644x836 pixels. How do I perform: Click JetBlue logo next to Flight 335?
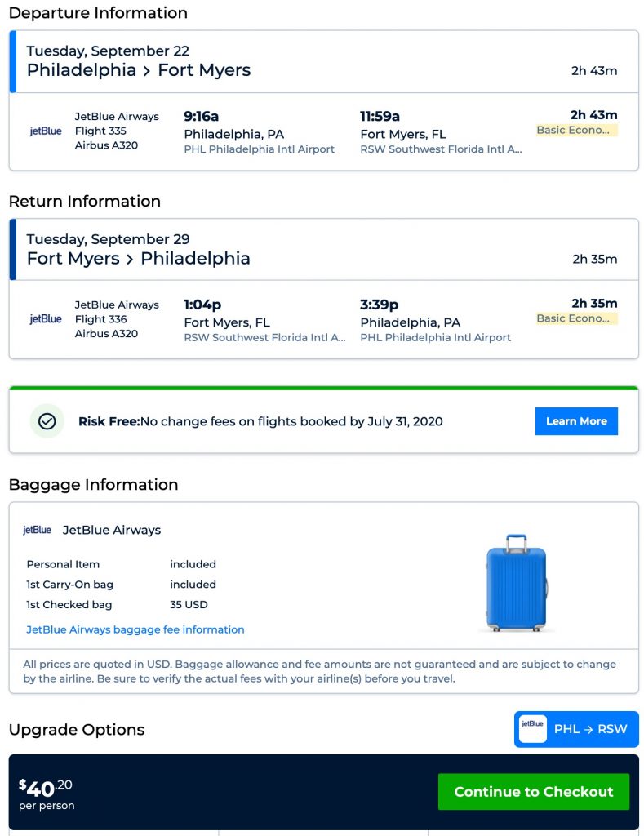pos(46,131)
